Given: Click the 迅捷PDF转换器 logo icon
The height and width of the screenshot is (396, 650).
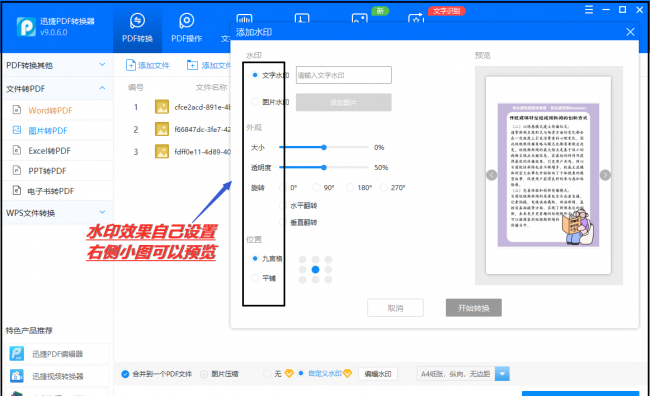Looking at the screenshot, I should coord(26,27).
